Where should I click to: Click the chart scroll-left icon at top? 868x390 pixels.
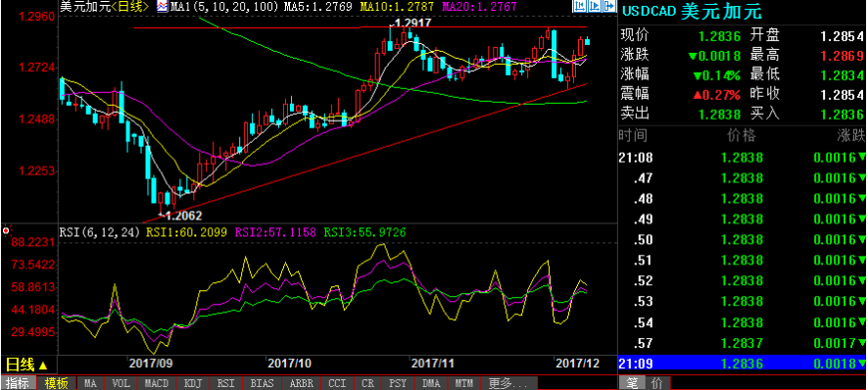580,6
